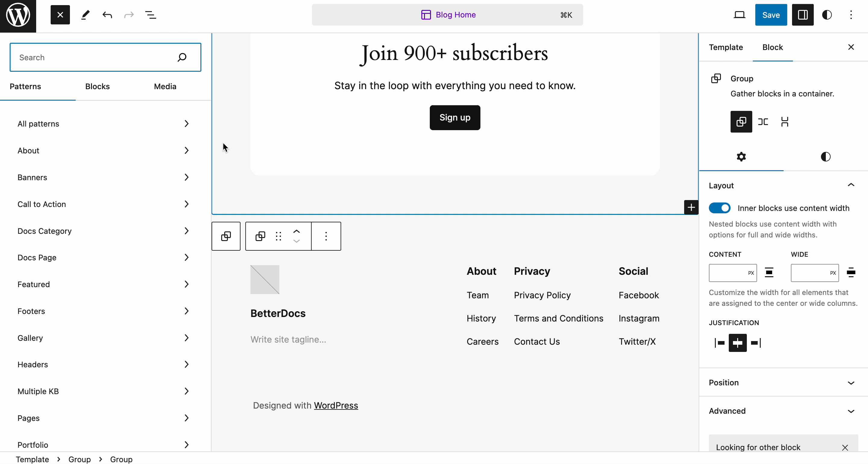Expand the Advanced section
Image resolution: width=868 pixels, height=464 pixels.
tap(782, 411)
